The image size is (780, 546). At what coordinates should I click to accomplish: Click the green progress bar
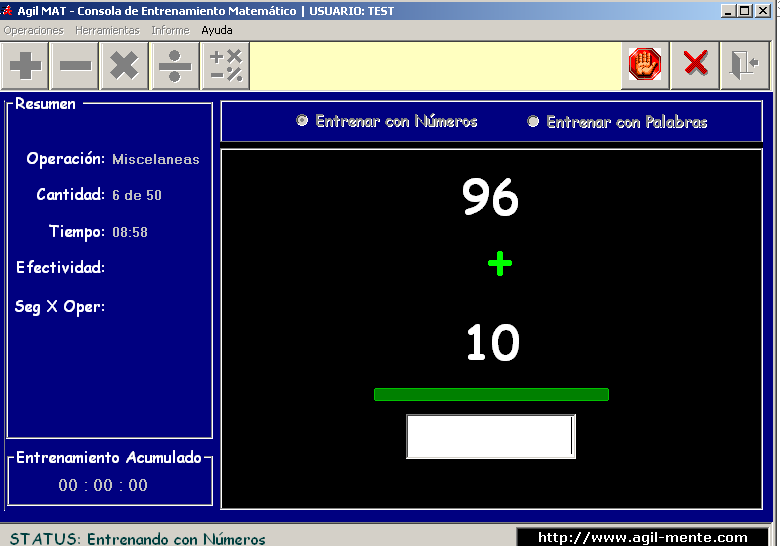click(491, 394)
